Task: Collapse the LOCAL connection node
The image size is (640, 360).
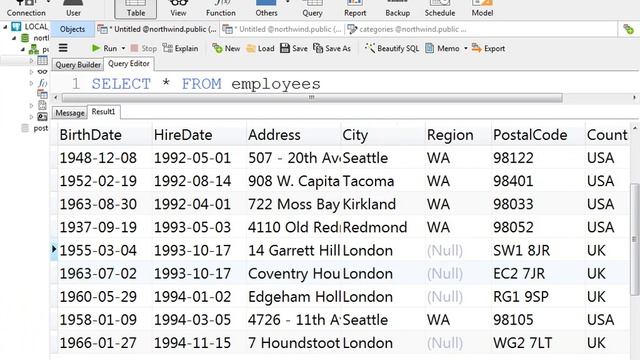Action: [x=5, y=27]
